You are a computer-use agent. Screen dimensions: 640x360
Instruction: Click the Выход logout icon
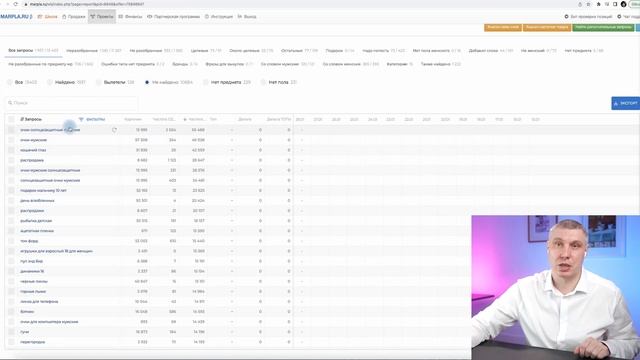click(240, 17)
